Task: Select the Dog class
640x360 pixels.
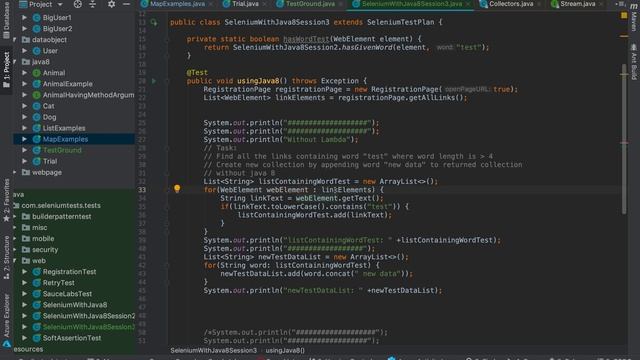Action: (49, 117)
